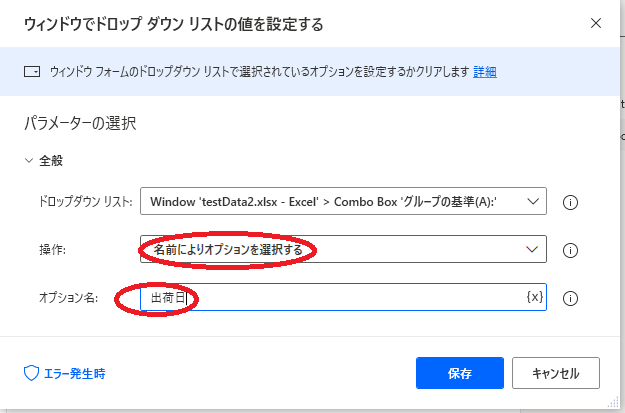The height and width of the screenshot is (413, 625).
Task: Click chevron arrow of Window 'testData2.xlsx' selector
Action: click(x=531, y=201)
